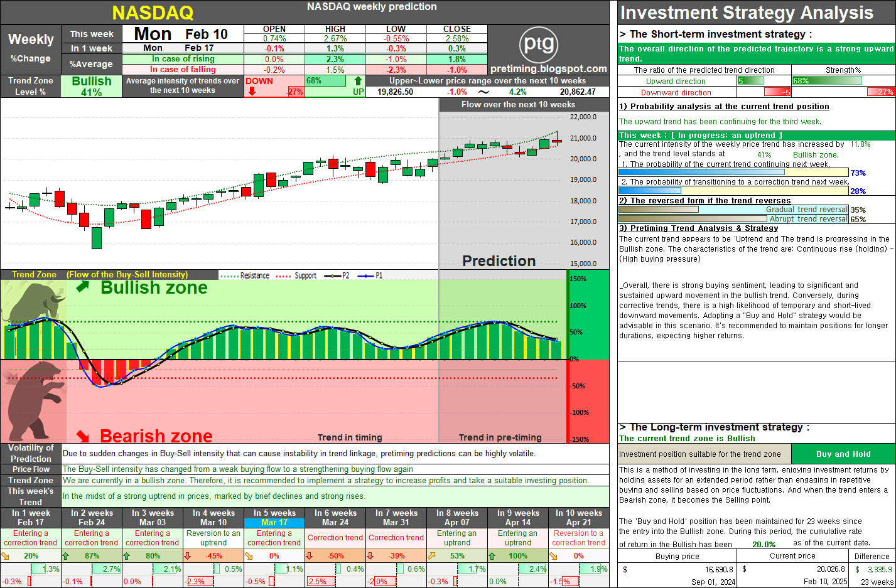The width and height of the screenshot is (896, 588).
Task: Click the red down arrow beside -50%
Action: 310,556
